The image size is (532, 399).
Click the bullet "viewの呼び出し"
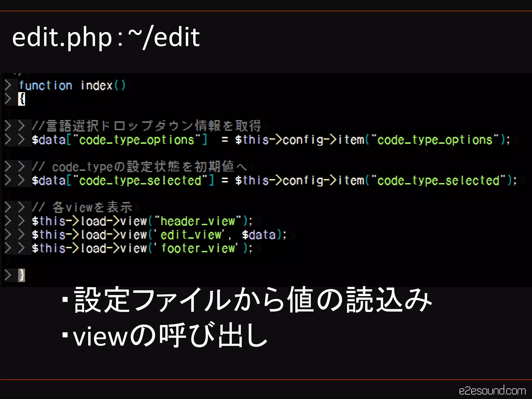pyautogui.click(x=165, y=335)
